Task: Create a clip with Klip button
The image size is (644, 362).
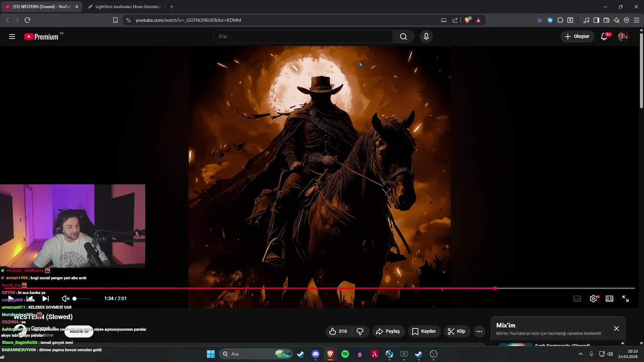Action: pyautogui.click(x=457, y=331)
